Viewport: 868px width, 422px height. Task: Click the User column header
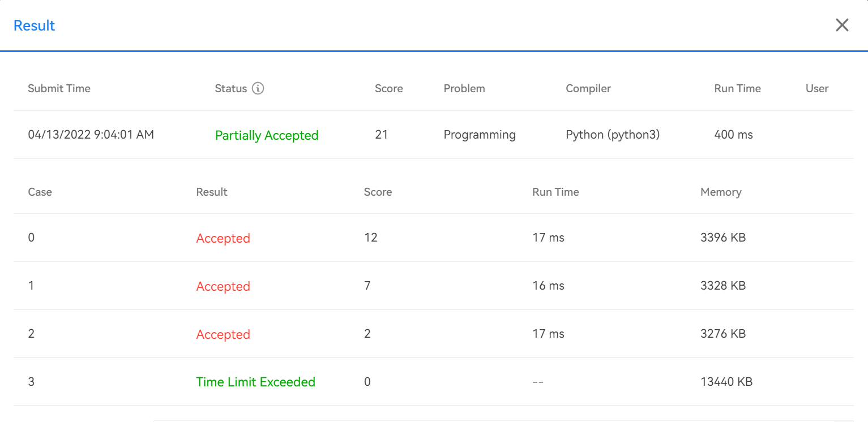[817, 88]
